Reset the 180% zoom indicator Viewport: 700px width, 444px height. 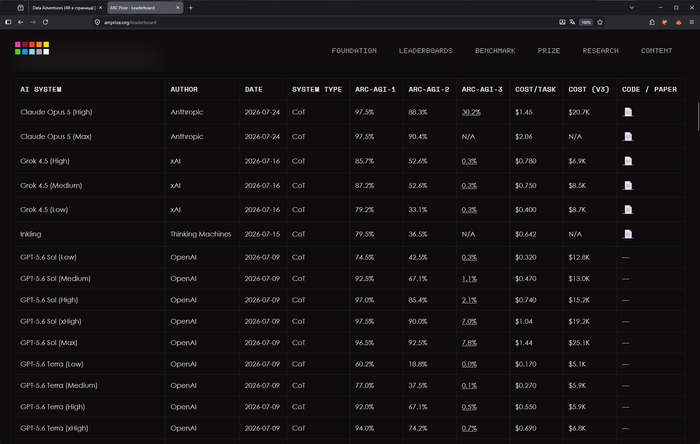pos(586,22)
